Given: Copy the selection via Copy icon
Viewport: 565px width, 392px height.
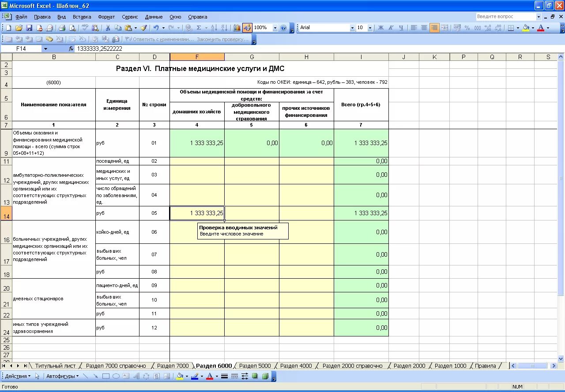Looking at the screenshot, I should 118,28.
